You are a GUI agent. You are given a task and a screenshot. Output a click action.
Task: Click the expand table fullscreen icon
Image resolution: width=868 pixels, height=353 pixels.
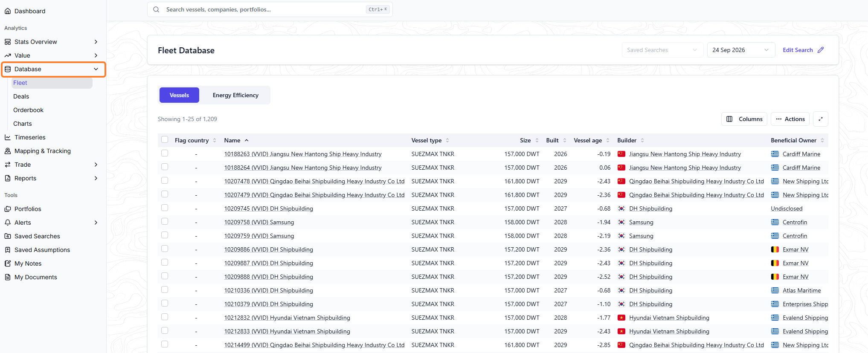pyautogui.click(x=821, y=119)
